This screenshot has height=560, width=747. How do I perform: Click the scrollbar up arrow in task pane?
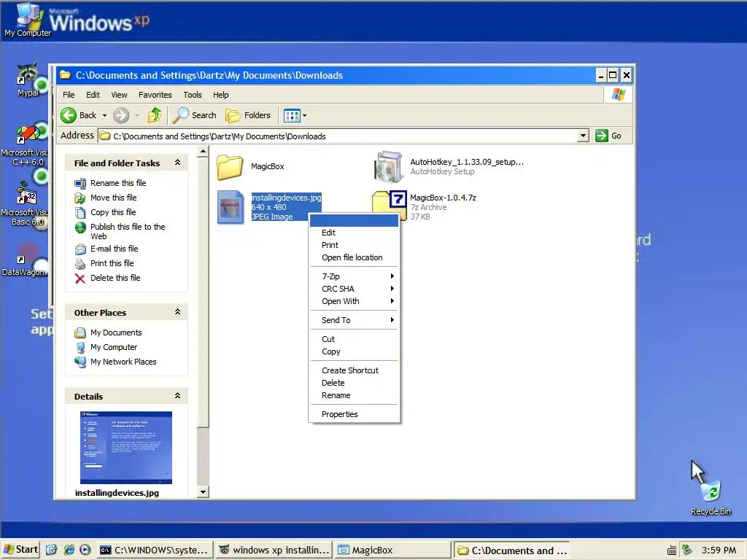point(204,152)
